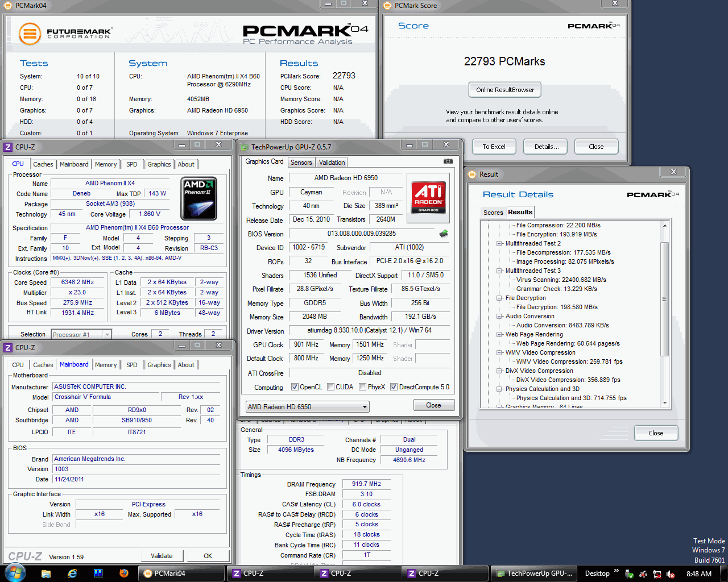Click the volume muted tray icon
The width and height of the screenshot is (728, 582).
671,574
